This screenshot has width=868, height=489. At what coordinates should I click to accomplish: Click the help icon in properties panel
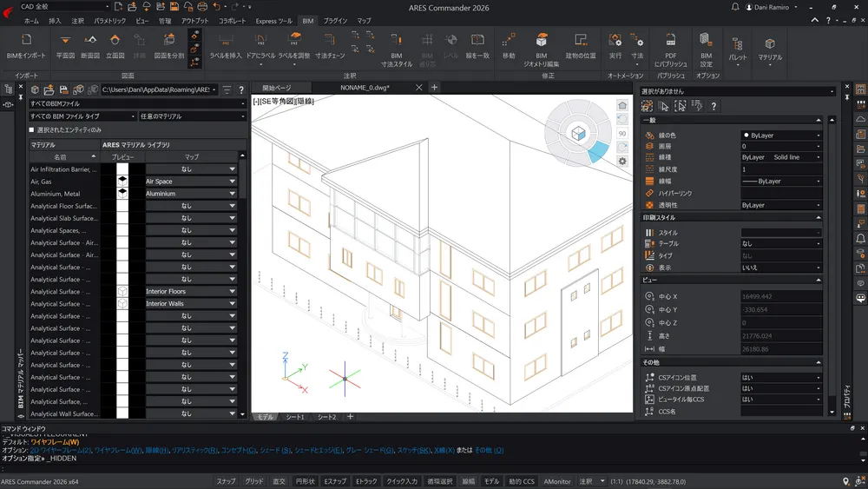tap(713, 106)
